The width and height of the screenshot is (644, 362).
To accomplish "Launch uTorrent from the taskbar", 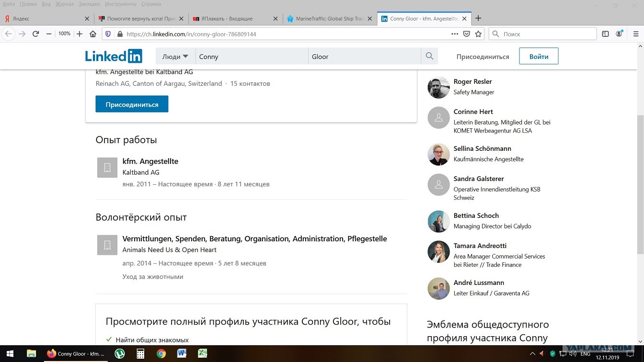I will (x=120, y=354).
